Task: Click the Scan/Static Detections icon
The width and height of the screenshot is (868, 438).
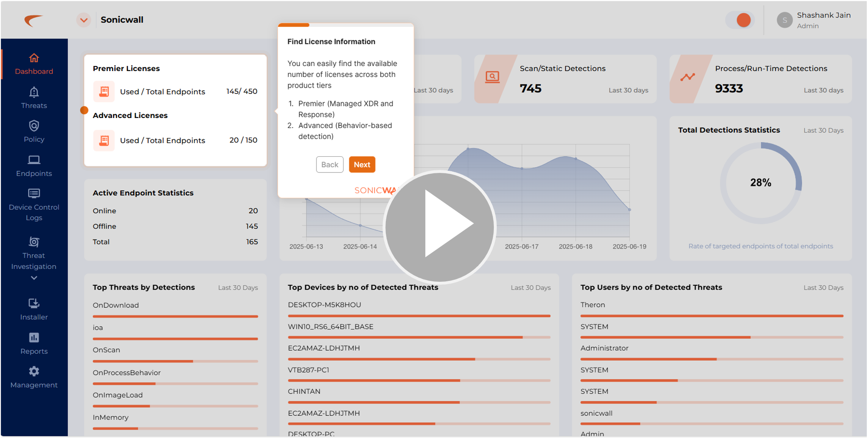Action: point(492,77)
